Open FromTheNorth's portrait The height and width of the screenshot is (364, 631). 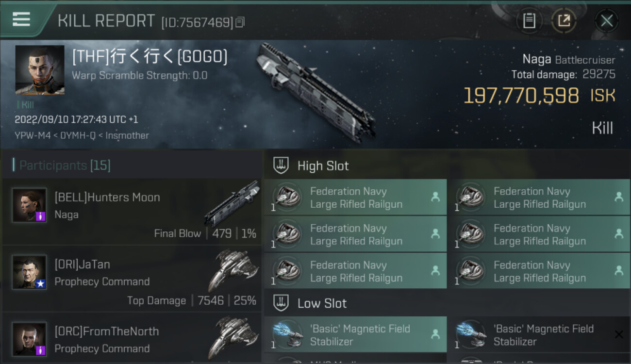pyautogui.click(x=30, y=339)
